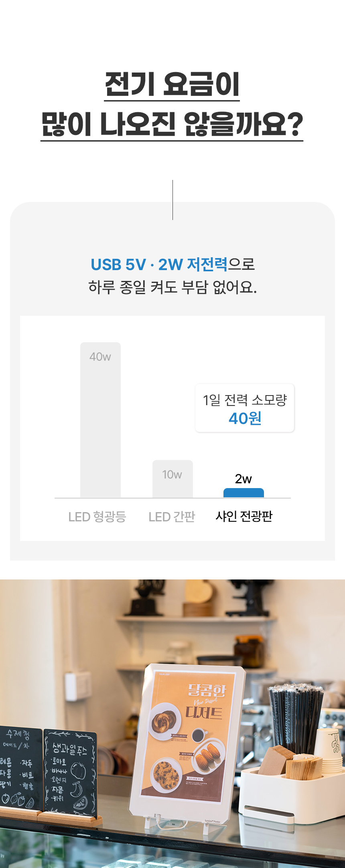Click the LED 간판 axis label
Image resolution: width=345 pixels, height=868 pixels.
(172, 517)
